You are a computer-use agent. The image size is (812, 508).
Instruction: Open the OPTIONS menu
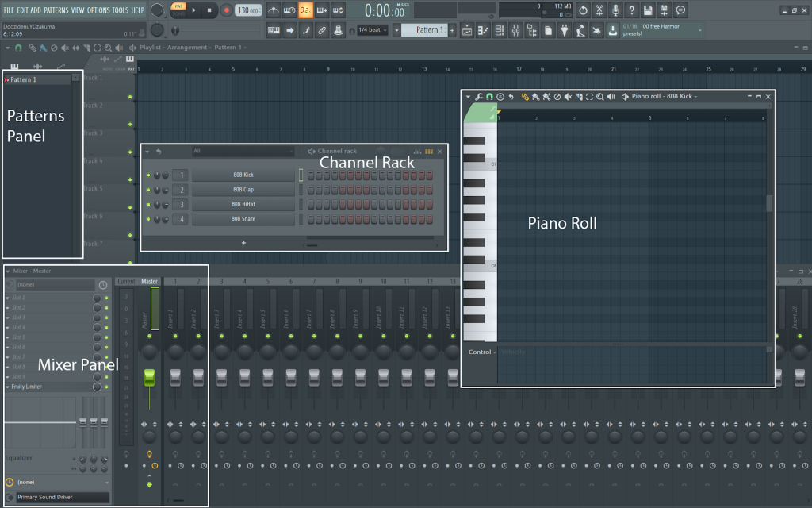[x=98, y=10]
